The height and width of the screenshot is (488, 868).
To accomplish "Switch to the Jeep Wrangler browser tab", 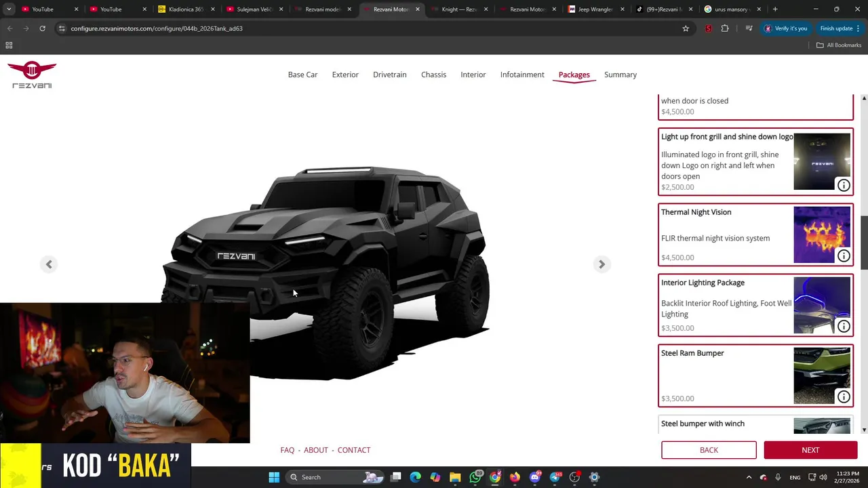I will click(595, 9).
